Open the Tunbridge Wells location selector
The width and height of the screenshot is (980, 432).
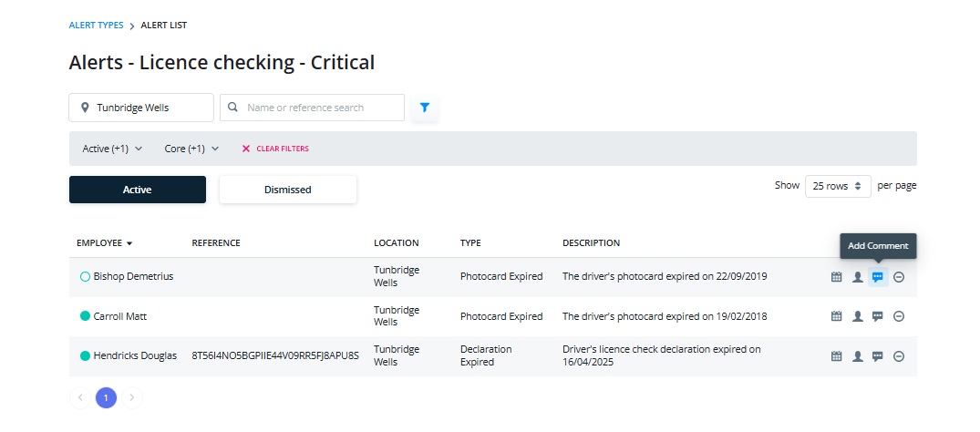click(x=141, y=108)
